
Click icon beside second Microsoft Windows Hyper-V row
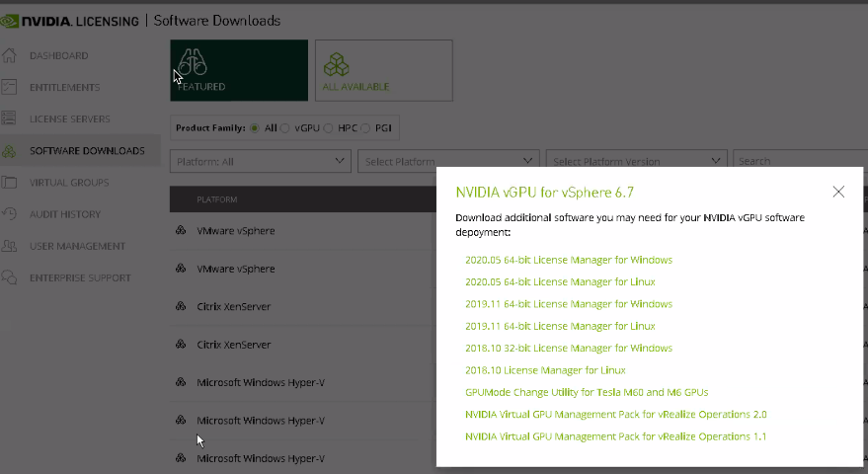tap(181, 420)
